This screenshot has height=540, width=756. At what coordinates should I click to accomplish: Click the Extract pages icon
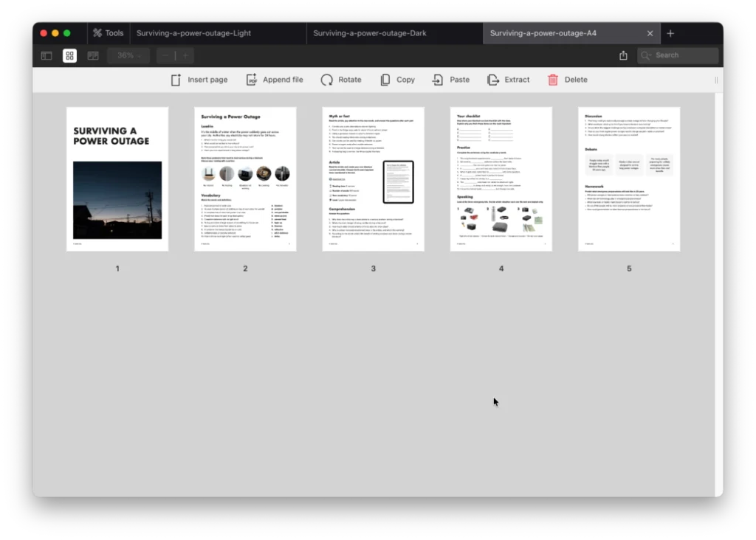coord(493,80)
